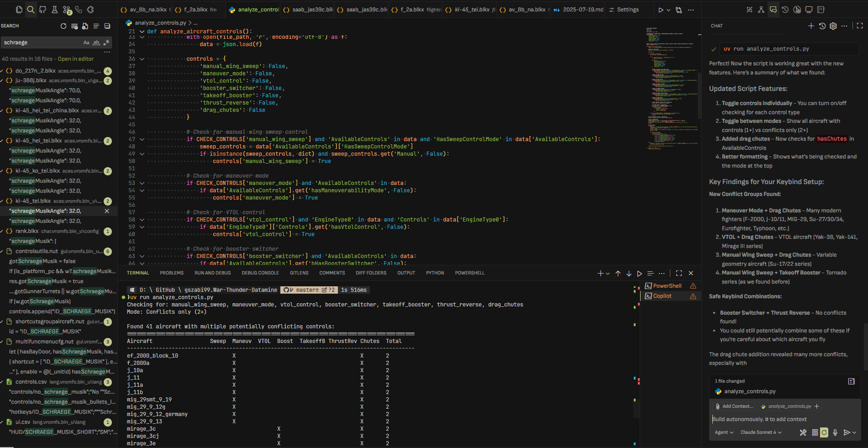Viewport: 868px width, 448px height.
Task: Collapse ki-45_hei_tei_china.blkx result group
Action: [x=2, y=111]
